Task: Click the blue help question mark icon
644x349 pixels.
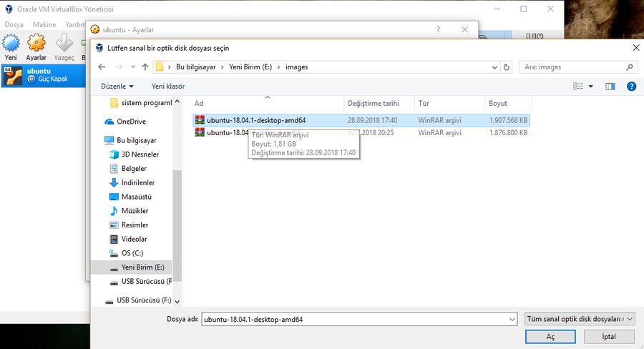Action: pos(631,86)
